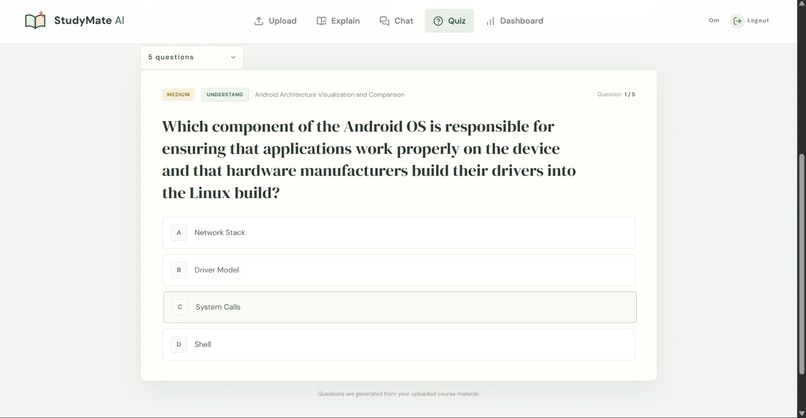
Task: Choose answer Shell
Action: (x=399, y=344)
